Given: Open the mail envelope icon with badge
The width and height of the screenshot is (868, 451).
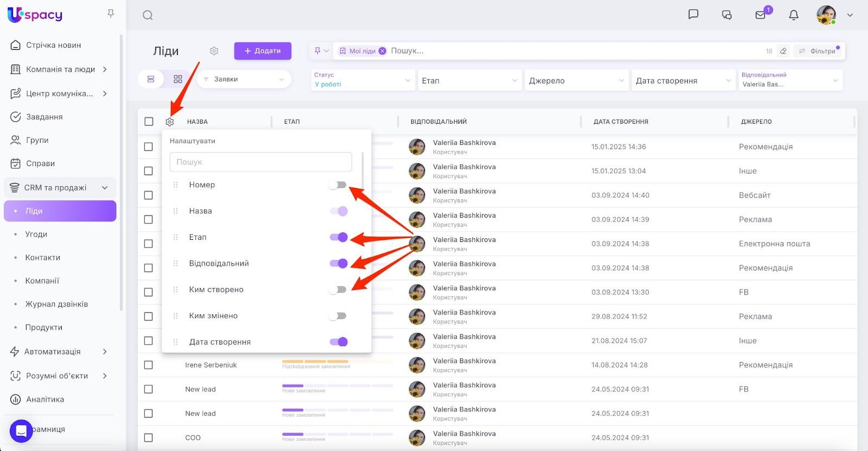Looking at the screenshot, I should tap(761, 15).
